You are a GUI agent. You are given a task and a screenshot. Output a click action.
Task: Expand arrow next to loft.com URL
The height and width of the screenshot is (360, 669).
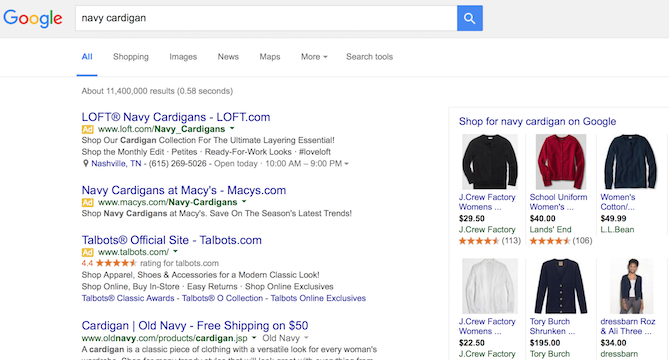tap(232, 128)
